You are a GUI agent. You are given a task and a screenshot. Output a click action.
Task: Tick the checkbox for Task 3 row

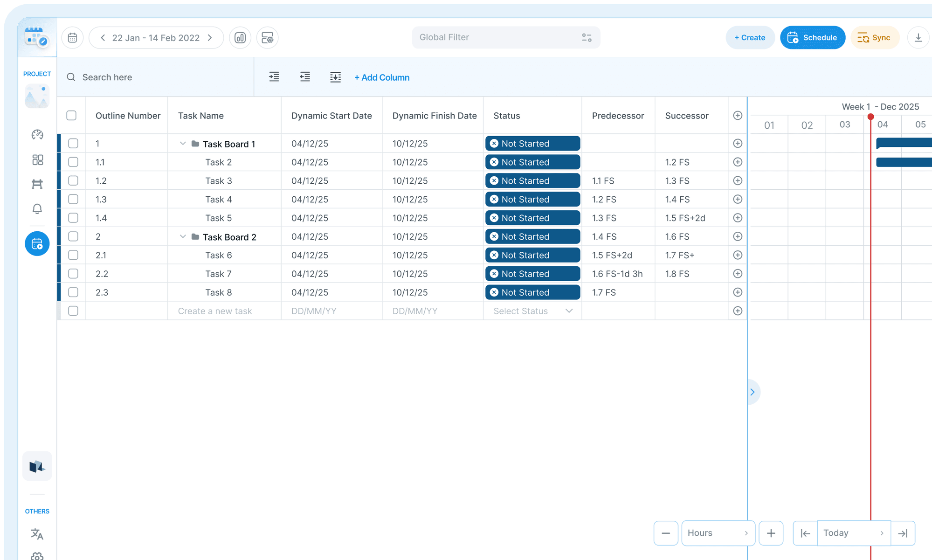click(73, 180)
